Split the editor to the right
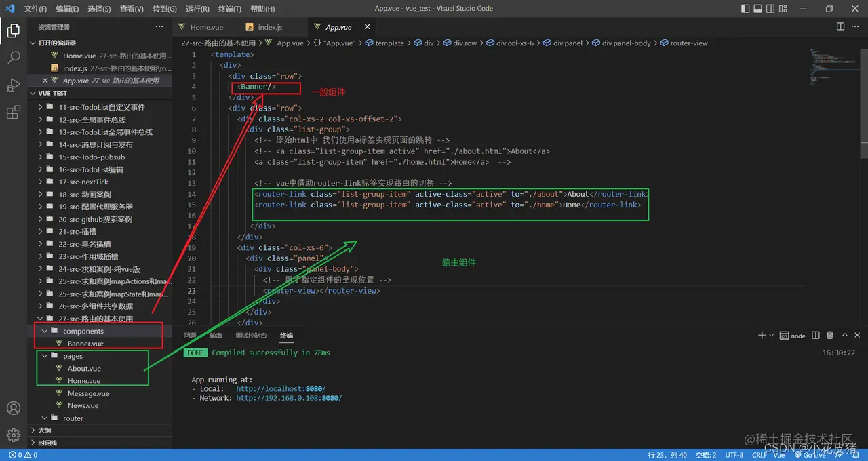Viewport: 868px width, 461px height. click(x=840, y=26)
